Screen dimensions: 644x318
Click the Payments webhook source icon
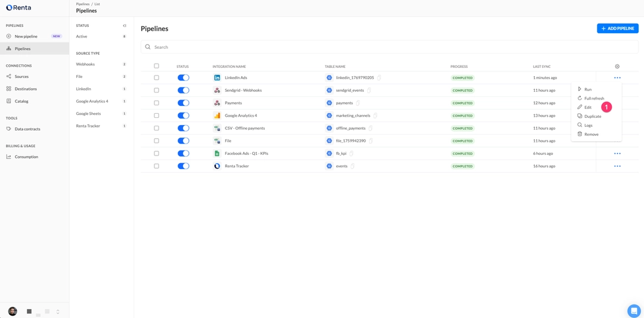217,103
